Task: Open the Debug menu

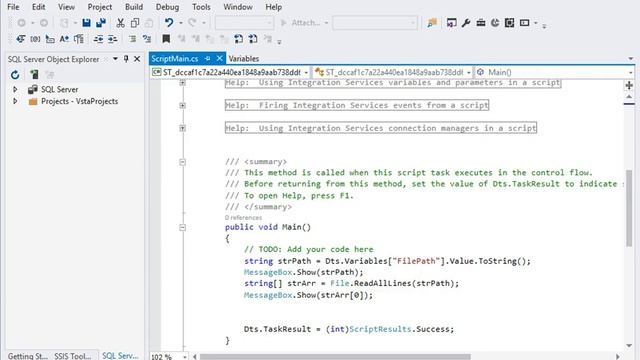Action: point(167,7)
